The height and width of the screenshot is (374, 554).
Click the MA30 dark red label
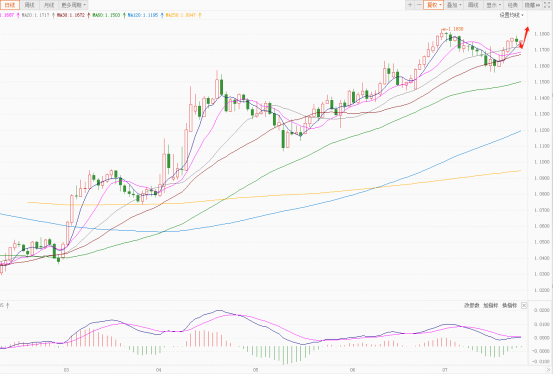click(x=71, y=16)
